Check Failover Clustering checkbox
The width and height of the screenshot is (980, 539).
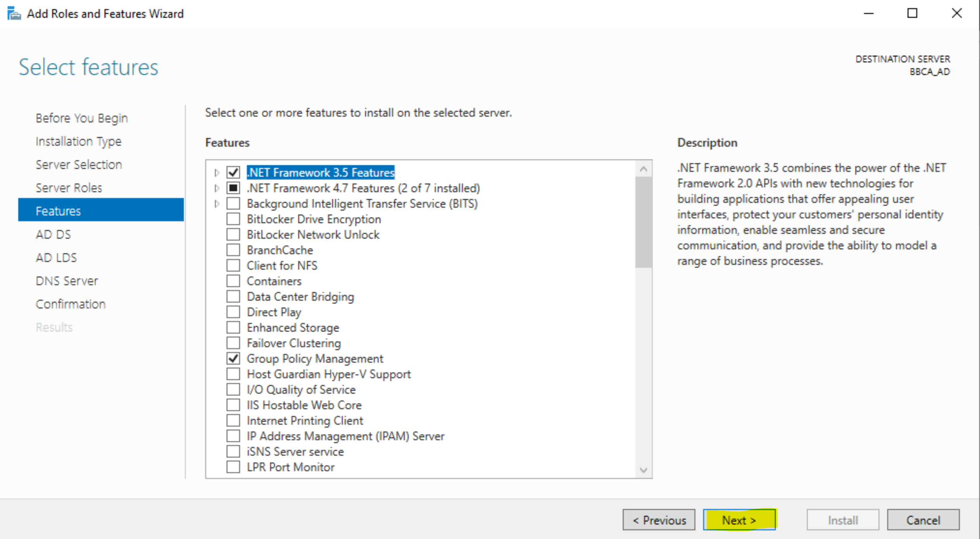pyautogui.click(x=233, y=343)
